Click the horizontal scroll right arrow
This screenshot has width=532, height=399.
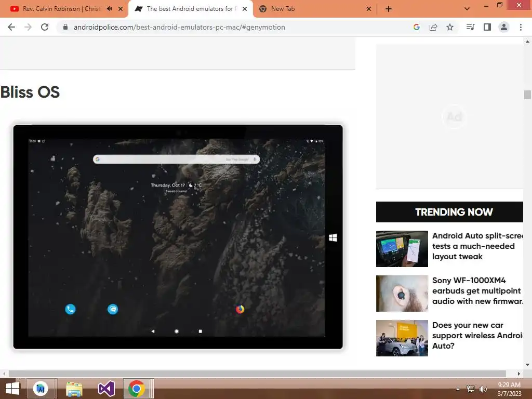coord(519,374)
